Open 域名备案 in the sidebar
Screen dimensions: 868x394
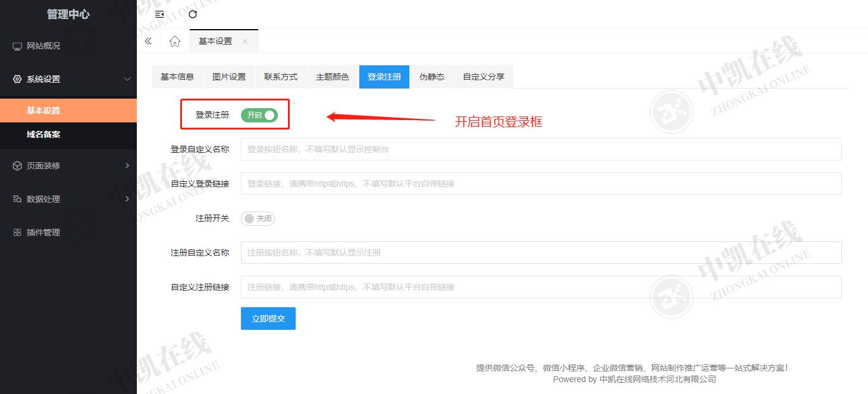[x=68, y=134]
